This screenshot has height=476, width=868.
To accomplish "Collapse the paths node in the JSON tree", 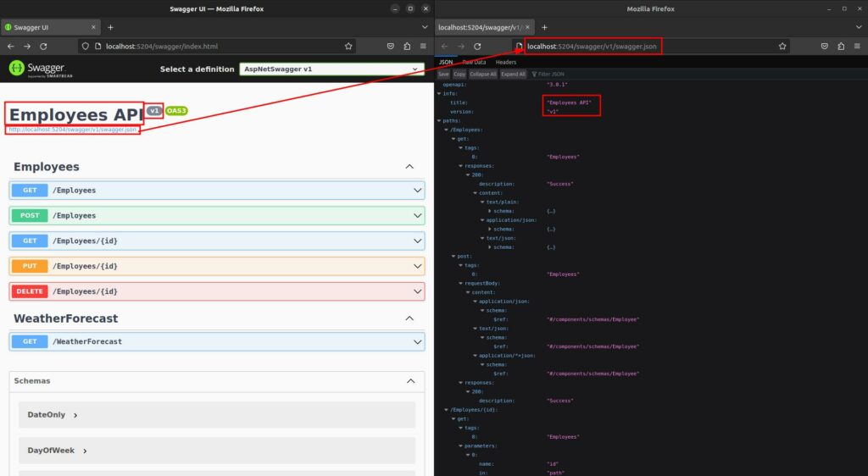I will click(x=440, y=121).
